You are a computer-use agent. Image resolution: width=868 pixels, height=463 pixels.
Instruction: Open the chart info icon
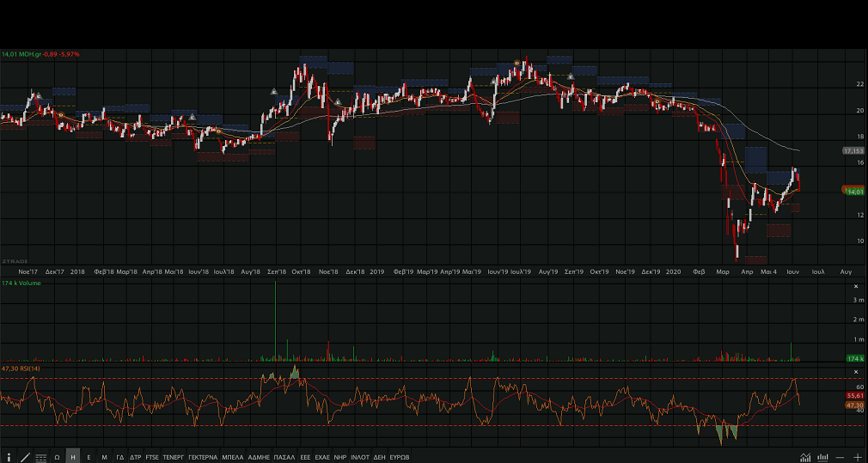[9, 457]
